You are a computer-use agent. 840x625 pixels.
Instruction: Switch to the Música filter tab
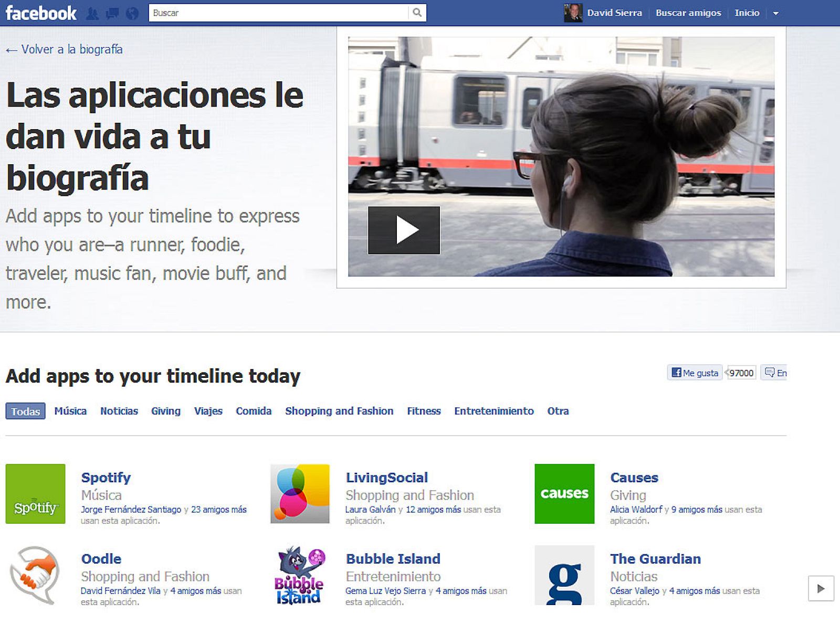click(70, 411)
